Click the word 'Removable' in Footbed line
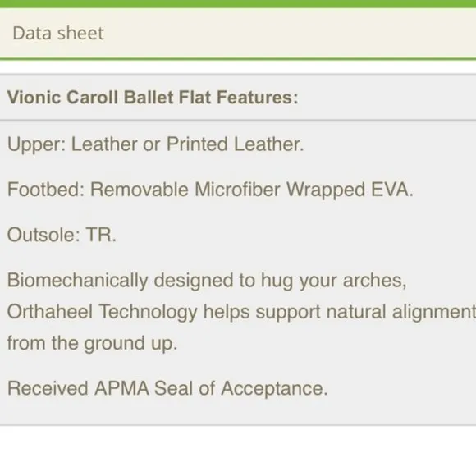Image resolution: width=476 pixels, height=476 pixels. [140, 190]
